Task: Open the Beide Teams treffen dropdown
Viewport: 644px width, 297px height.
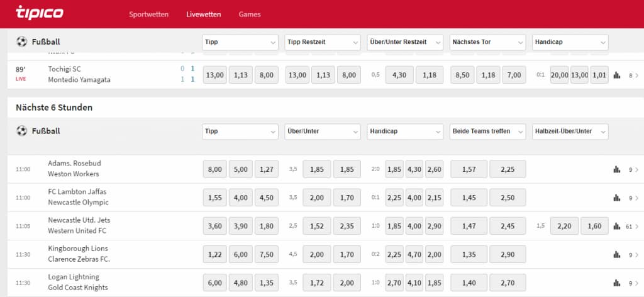Action: click(488, 132)
